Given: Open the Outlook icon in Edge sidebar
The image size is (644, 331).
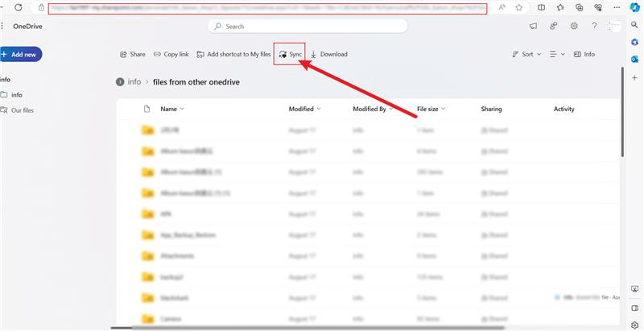Looking at the screenshot, I should coord(634,60).
